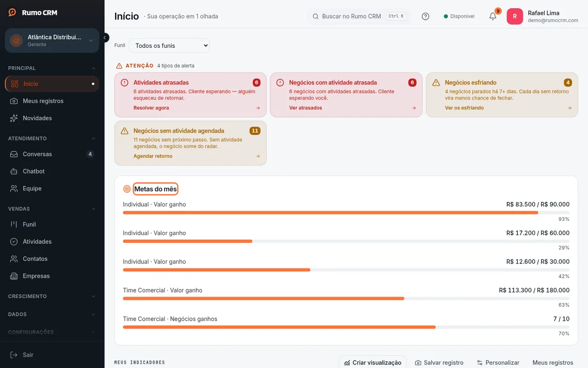Open the help question mark icon

[x=425, y=16]
